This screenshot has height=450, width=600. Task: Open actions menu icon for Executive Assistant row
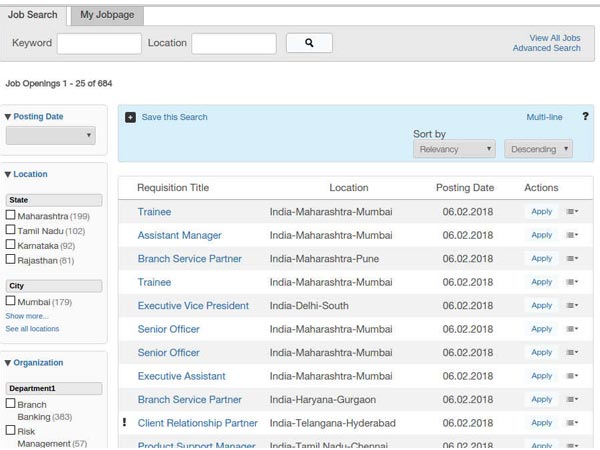(x=572, y=376)
